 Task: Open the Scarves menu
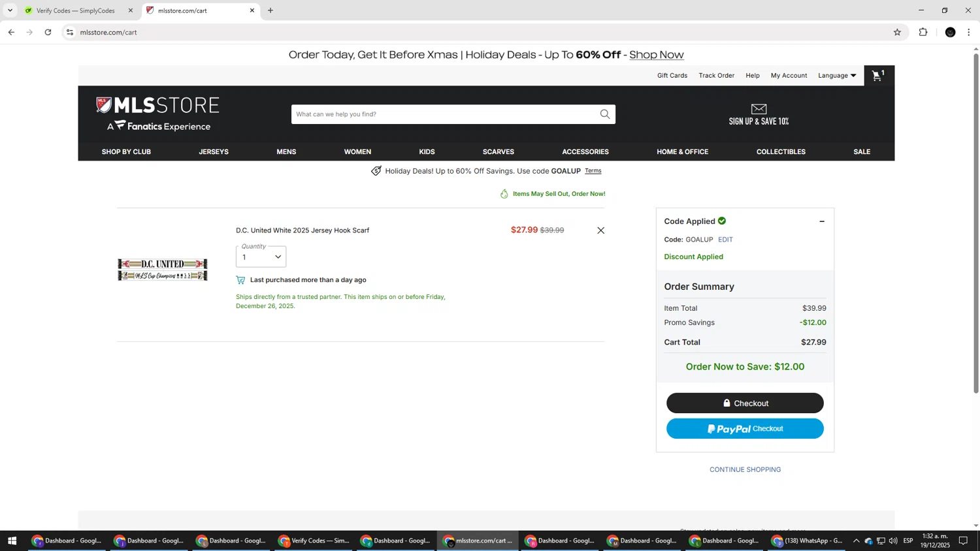[x=498, y=152]
